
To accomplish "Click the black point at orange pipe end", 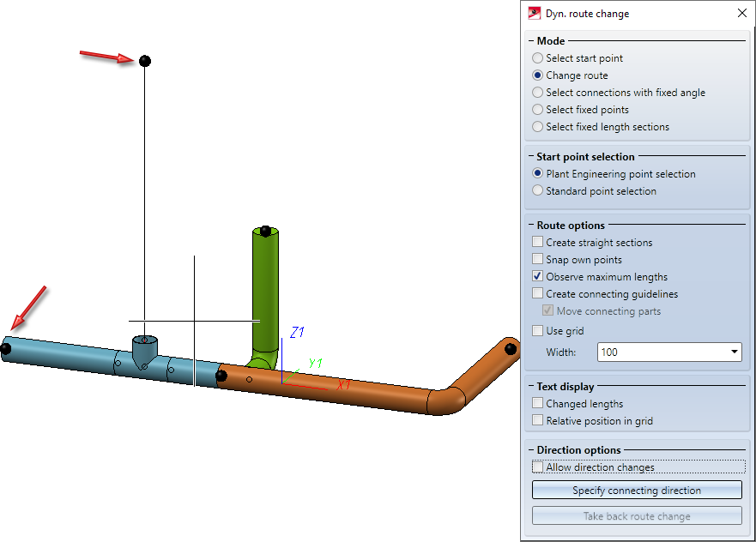I will (511, 349).
